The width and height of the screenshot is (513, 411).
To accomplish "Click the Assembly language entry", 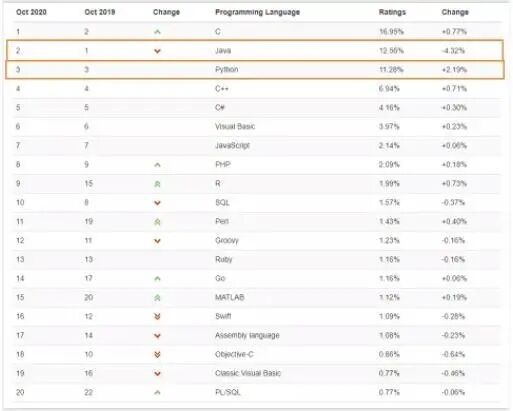I will pos(247,335).
